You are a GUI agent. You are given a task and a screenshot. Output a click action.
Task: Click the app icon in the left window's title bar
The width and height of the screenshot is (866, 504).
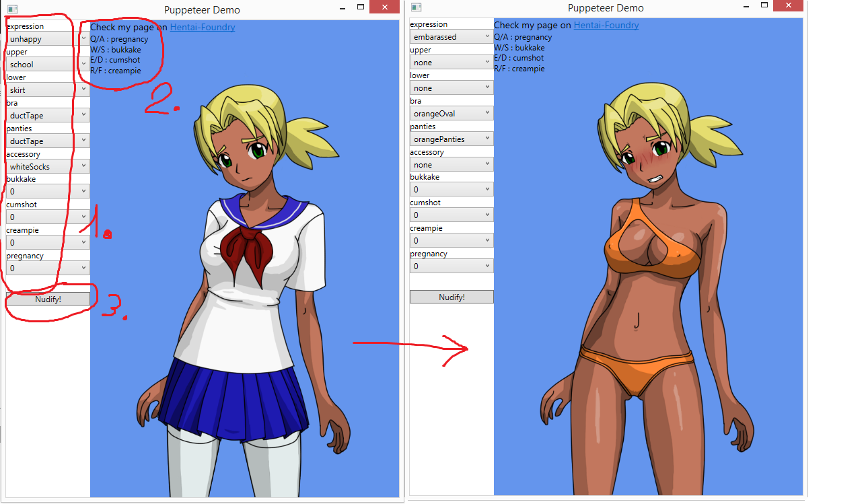pyautogui.click(x=12, y=9)
